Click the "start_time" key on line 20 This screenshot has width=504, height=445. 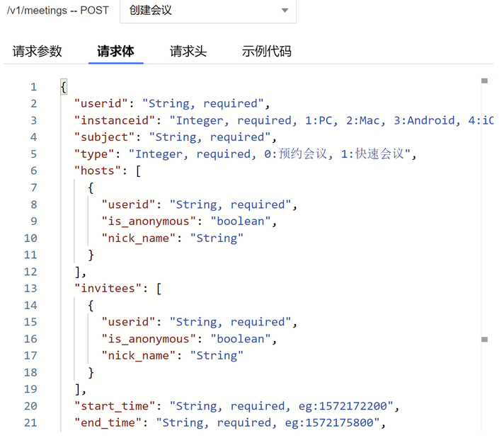tap(115, 406)
